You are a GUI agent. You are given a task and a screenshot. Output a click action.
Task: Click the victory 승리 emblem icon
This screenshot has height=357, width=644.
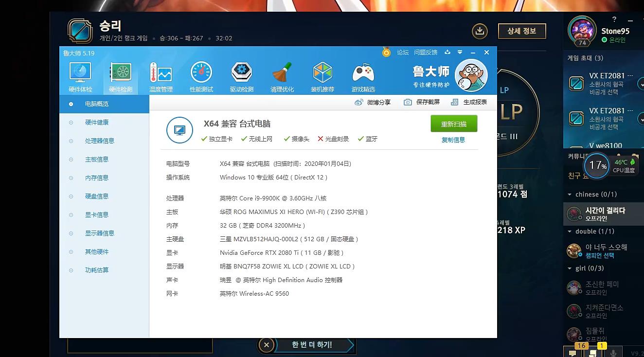[x=80, y=32]
